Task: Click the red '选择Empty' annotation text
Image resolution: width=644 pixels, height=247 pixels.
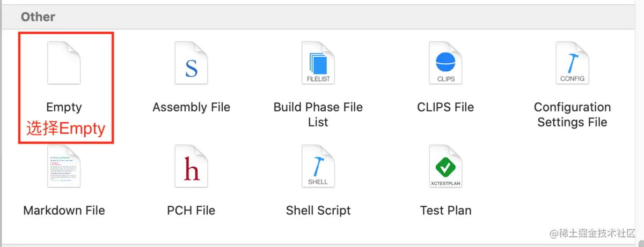Action: [65, 129]
